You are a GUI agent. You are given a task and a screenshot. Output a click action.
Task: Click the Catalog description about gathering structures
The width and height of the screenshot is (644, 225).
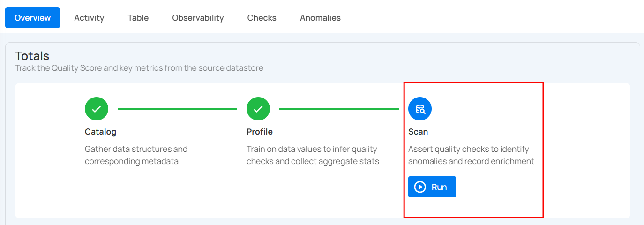136,155
